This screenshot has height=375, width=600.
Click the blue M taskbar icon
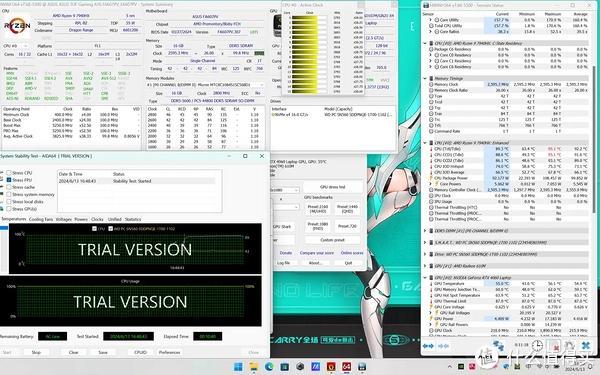click(x=316, y=367)
